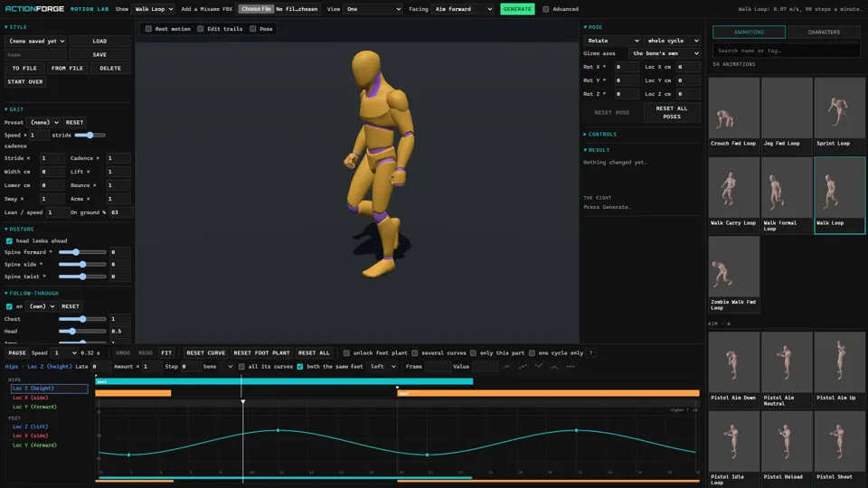868x488 pixels.
Task: Click the Reset Curve button
Action: pyautogui.click(x=206, y=353)
